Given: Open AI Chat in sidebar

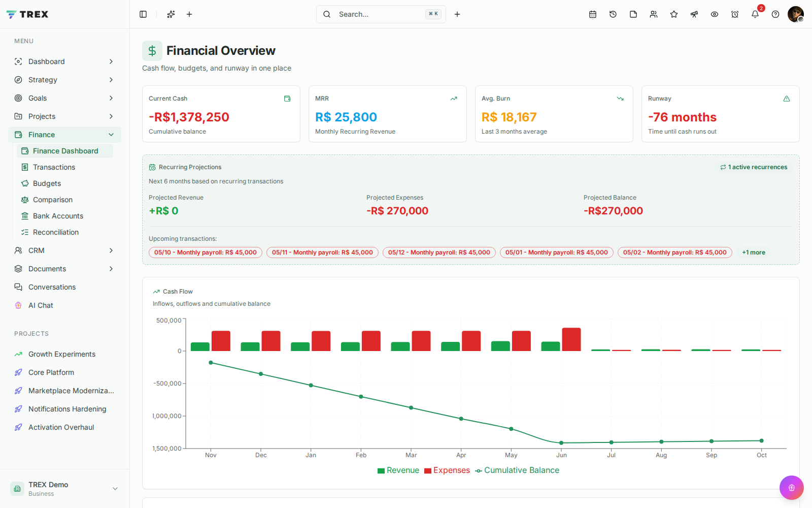Looking at the screenshot, I should (64, 305).
